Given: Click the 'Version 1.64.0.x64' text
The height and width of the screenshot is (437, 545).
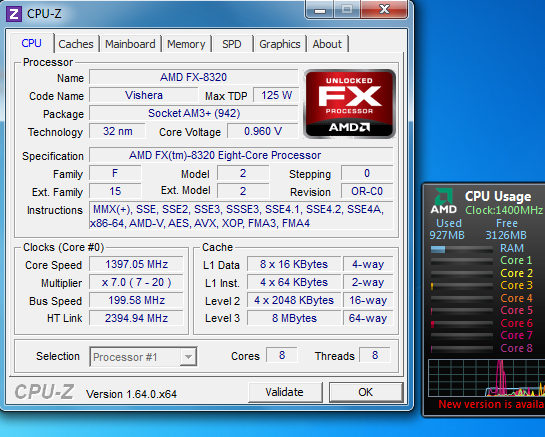Looking at the screenshot, I should [131, 394].
